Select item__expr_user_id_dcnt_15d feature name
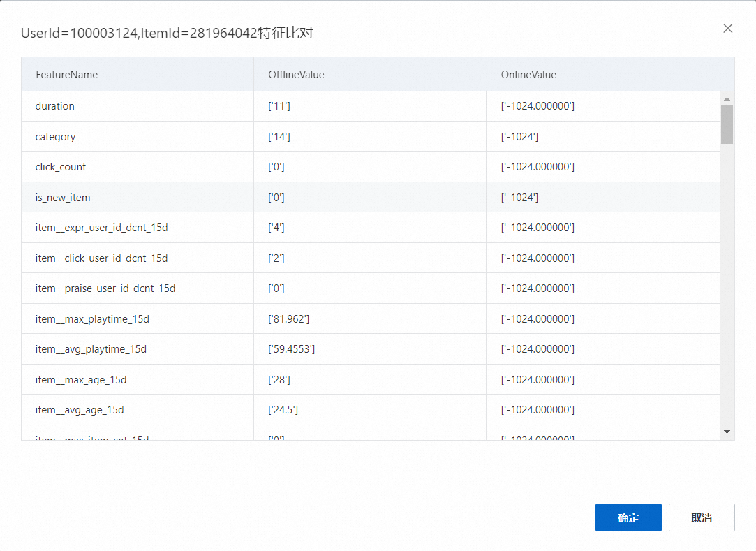Viewport: 756px width, 551px height. pyautogui.click(x=102, y=228)
